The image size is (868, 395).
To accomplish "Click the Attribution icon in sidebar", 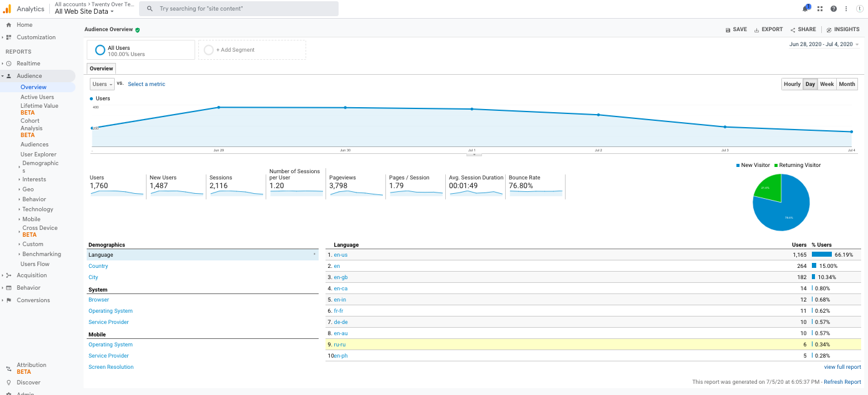I will click(x=9, y=368).
